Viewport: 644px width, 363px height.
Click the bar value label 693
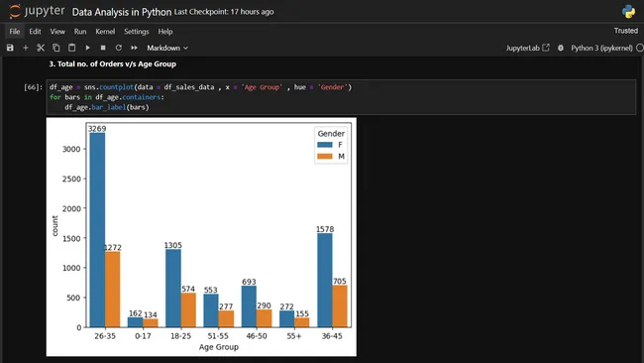[249, 282]
